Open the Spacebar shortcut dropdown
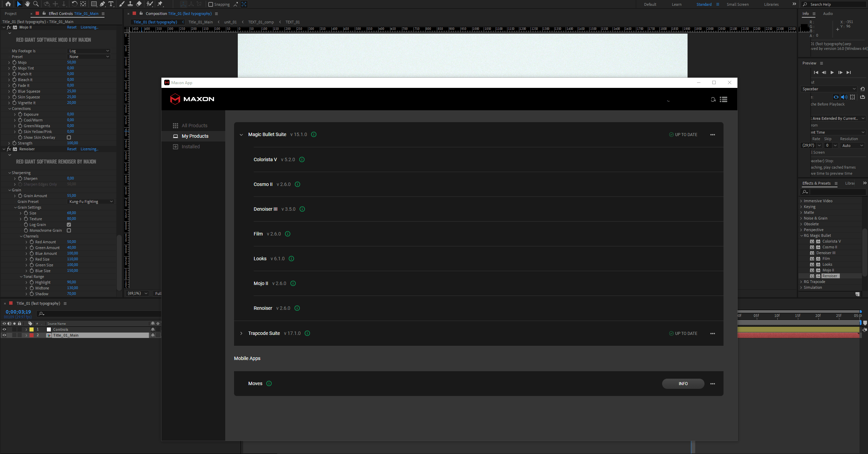The image size is (868, 454). pos(829,89)
